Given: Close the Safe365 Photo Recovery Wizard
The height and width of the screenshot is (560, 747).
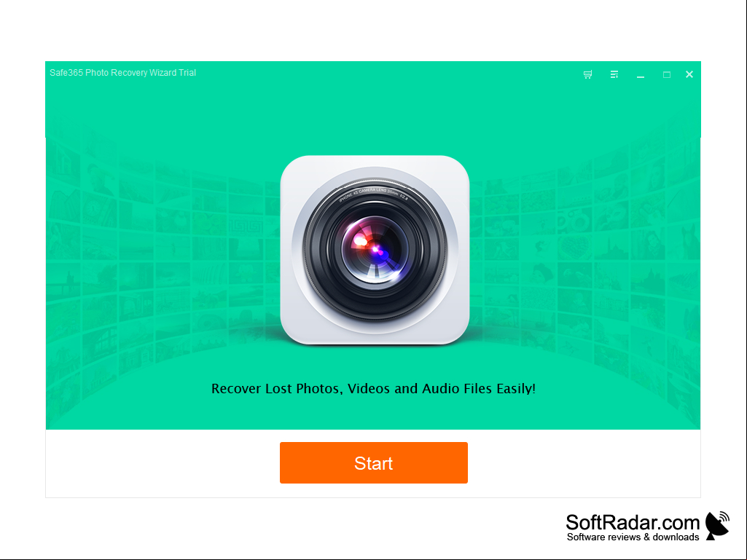Looking at the screenshot, I should click(x=689, y=74).
